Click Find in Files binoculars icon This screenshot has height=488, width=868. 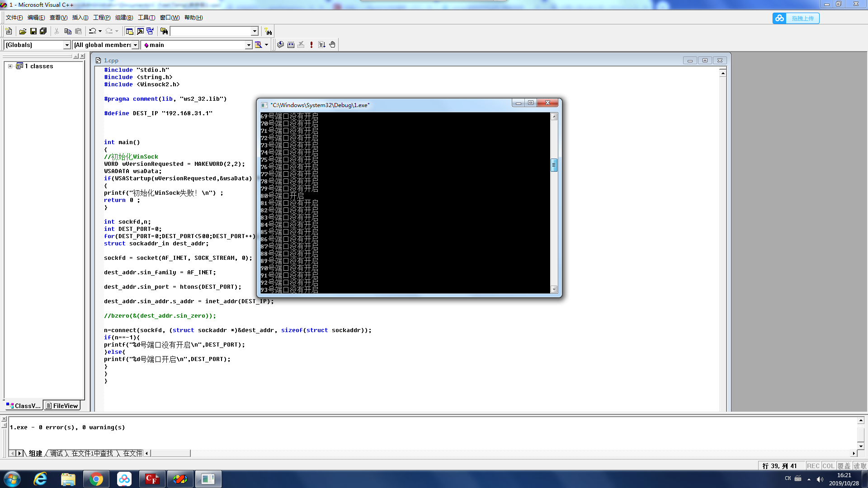164,31
